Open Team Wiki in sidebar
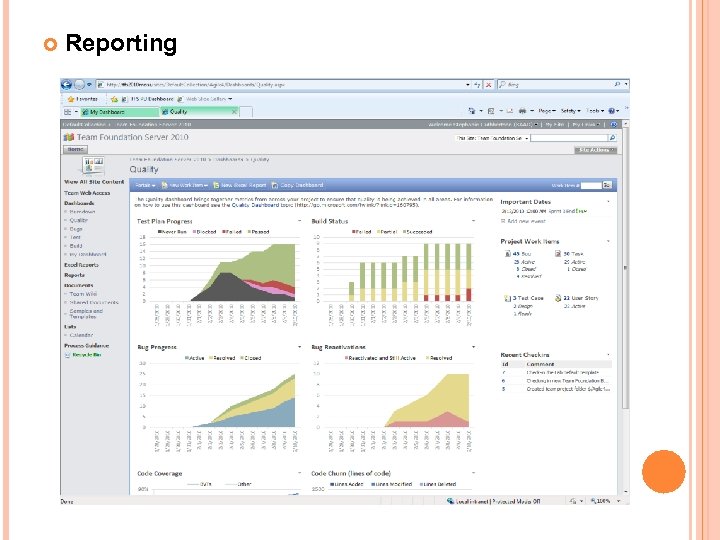Viewport: 720px width, 540px height. (83, 294)
